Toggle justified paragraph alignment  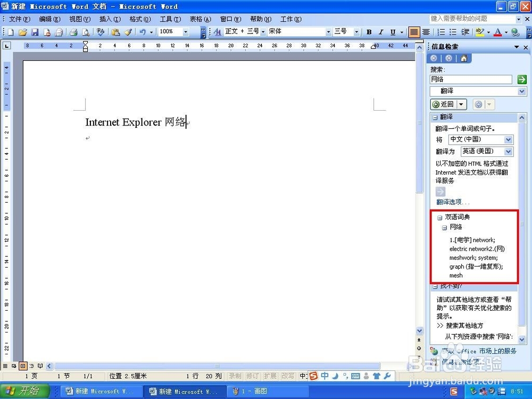click(x=413, y=32)
